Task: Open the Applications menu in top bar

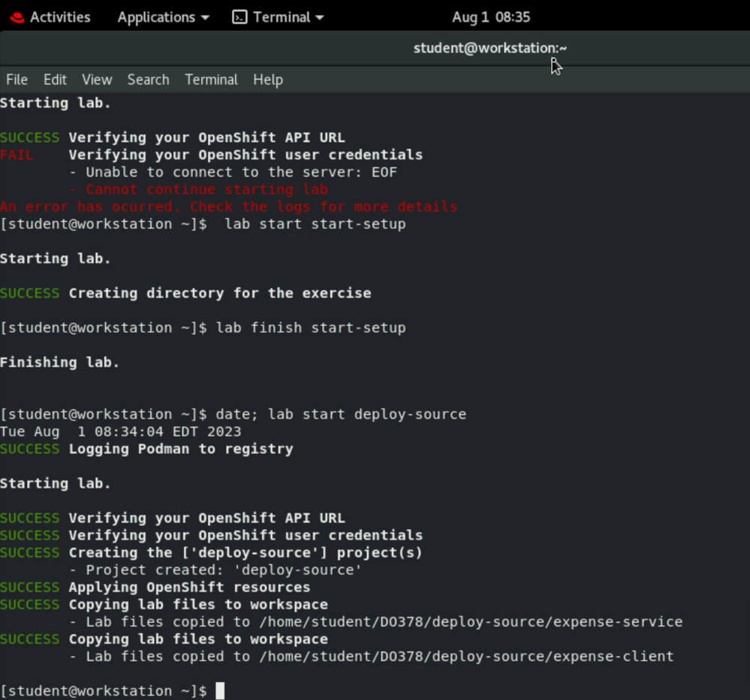Action: (155, 17)
